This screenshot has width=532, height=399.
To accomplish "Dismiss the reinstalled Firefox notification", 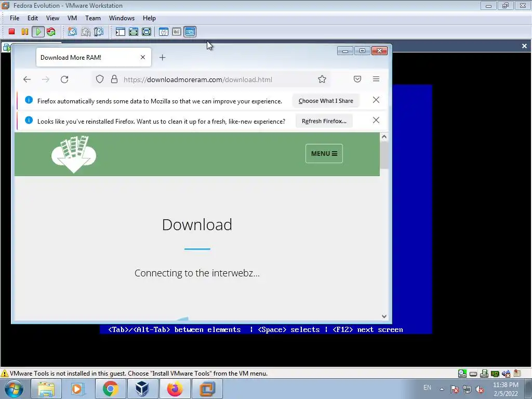I will point(376,120).
